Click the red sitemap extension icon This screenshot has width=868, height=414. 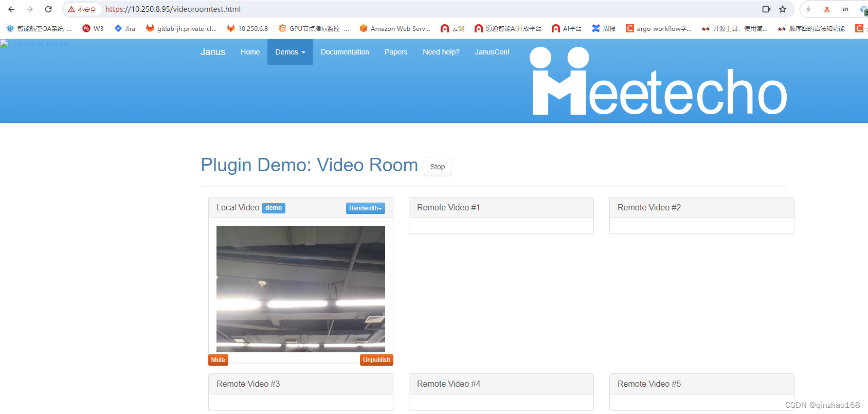click(827, 9)
